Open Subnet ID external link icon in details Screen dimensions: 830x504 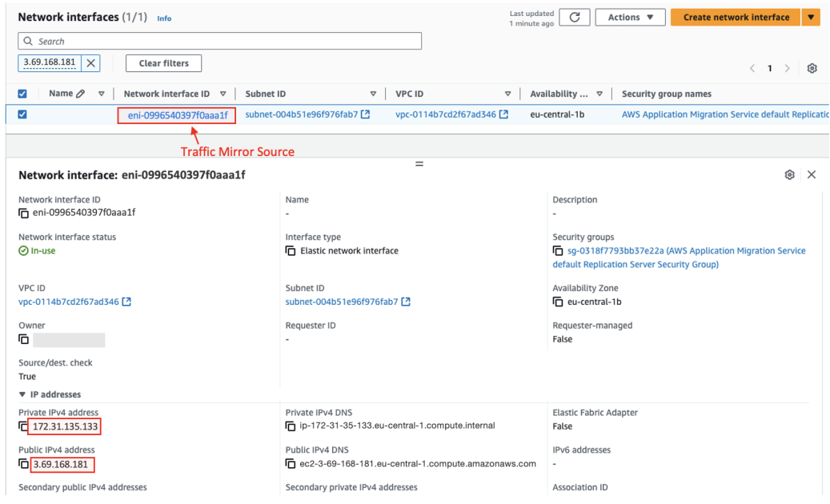pyautogui.click(x=406, y=302)
